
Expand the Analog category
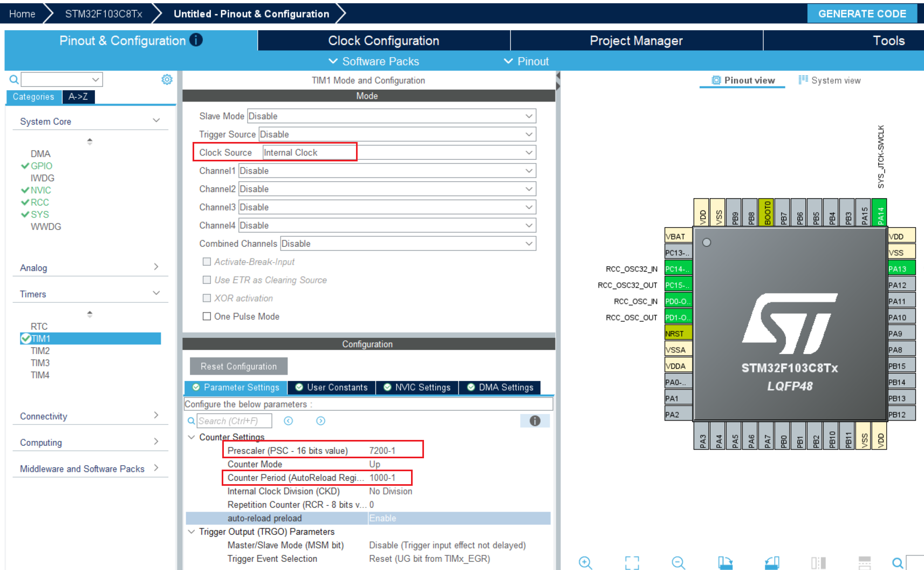(x=90, y=268)
